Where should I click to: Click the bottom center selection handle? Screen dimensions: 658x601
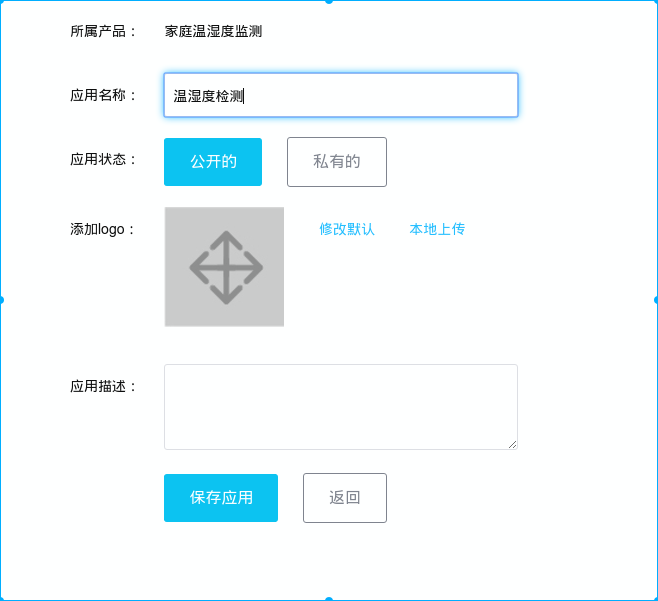(329, 599)
